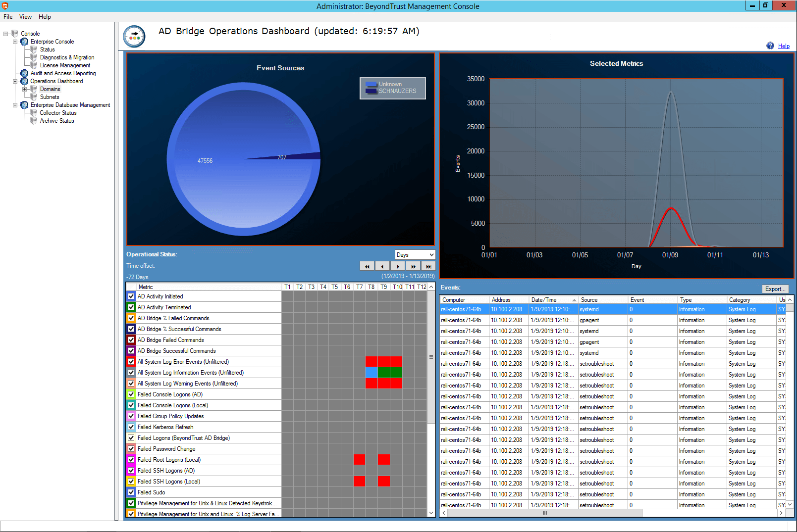Image resolution: width=797 pixels, height=532 pixels.
Task: Click the SCHNAUZERS legend color swatch
Action: 372,91
